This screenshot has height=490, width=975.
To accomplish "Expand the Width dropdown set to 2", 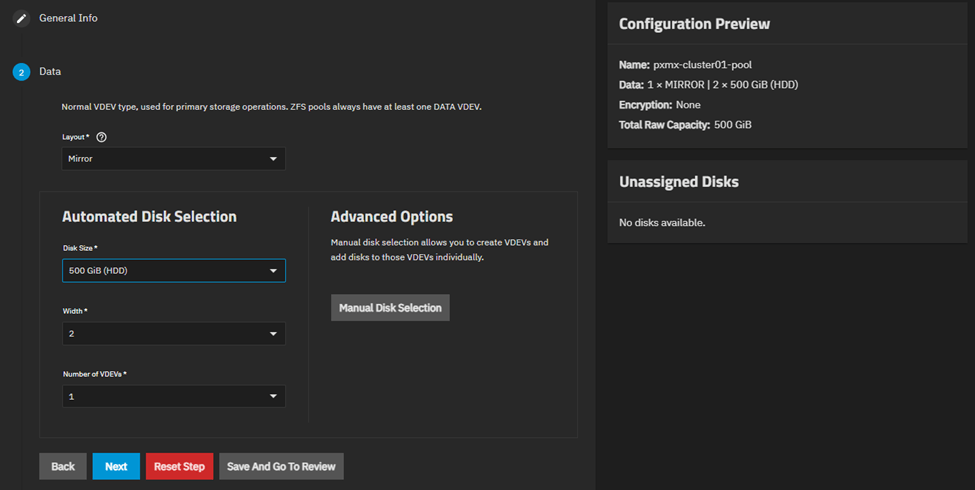I will pos(173,334).
